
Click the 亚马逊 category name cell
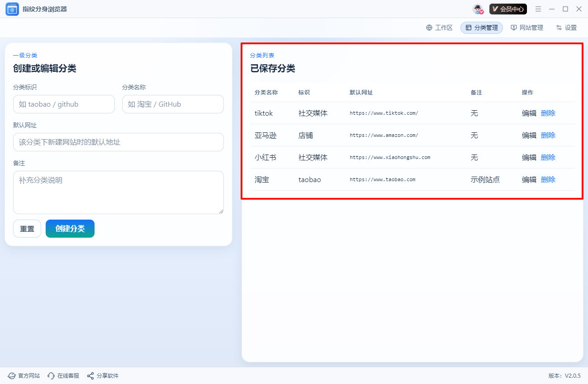pyautogui.click(x=266, y=135)
